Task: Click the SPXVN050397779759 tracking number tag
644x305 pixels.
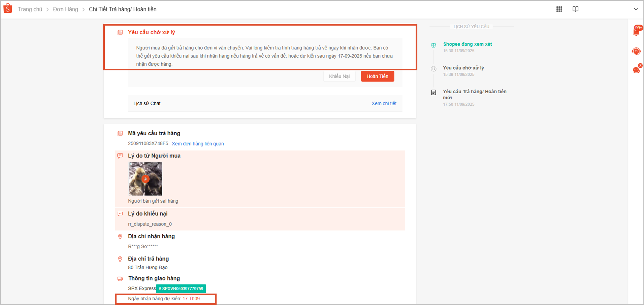Action: pyautogui.click(x=181, y=289)
